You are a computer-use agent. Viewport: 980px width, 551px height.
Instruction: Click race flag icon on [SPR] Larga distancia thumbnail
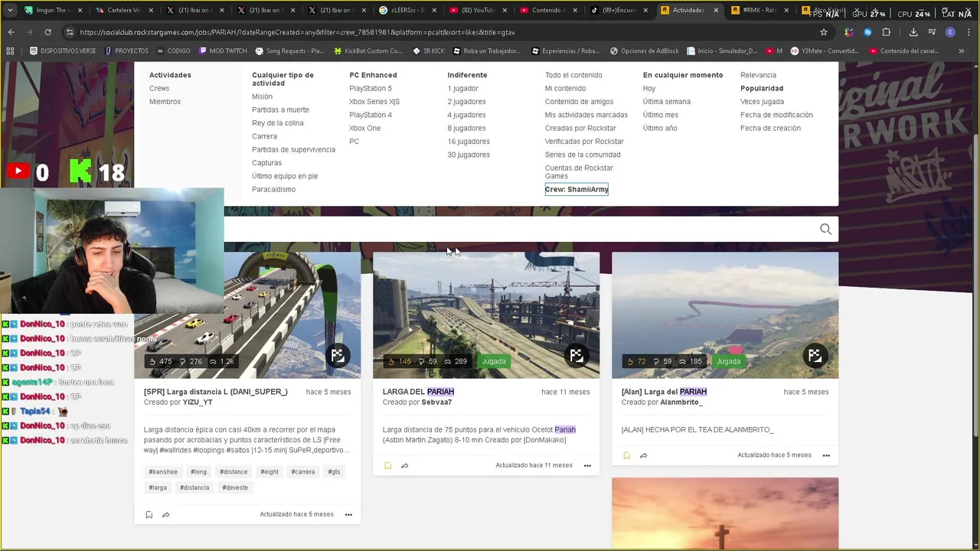pyautogui.click(x=337, y=355)
